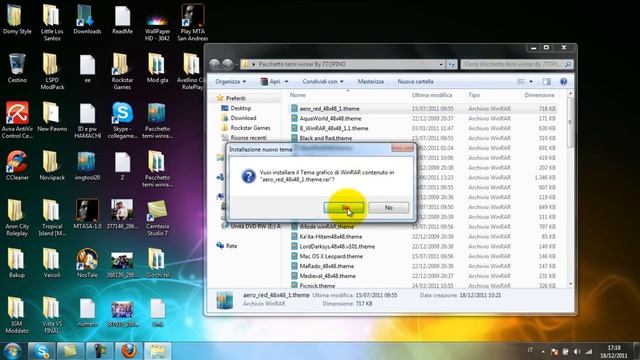
Task: Click the Explorer search box
Action: click(516, 64)
